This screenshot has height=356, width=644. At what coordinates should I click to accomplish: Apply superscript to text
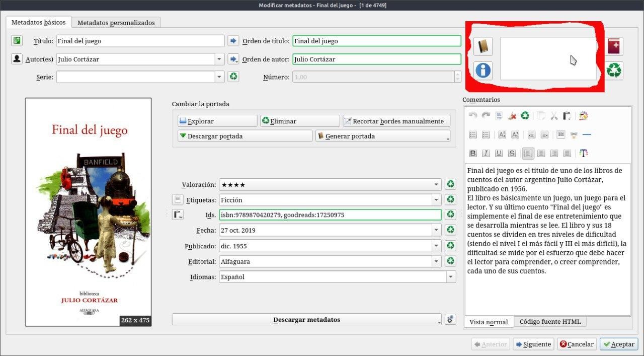[x=502, y=134]
